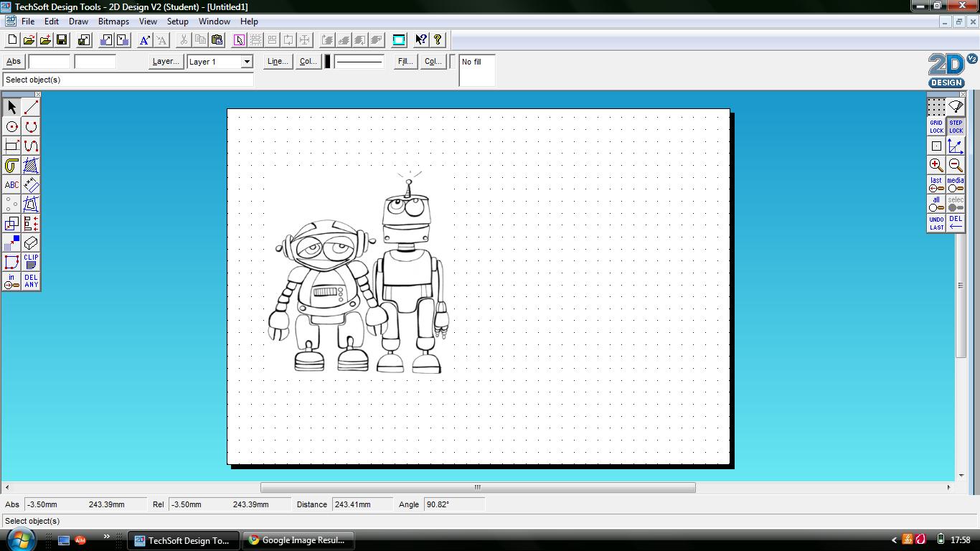This screenshot has width=980, height=551.
Task: Click the Fill... button
Action: [x=404, y=61]
